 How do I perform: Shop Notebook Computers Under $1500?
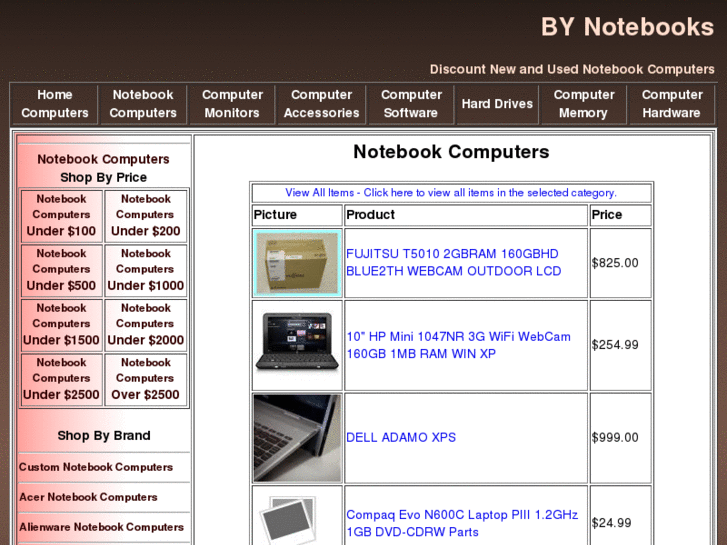61,324
